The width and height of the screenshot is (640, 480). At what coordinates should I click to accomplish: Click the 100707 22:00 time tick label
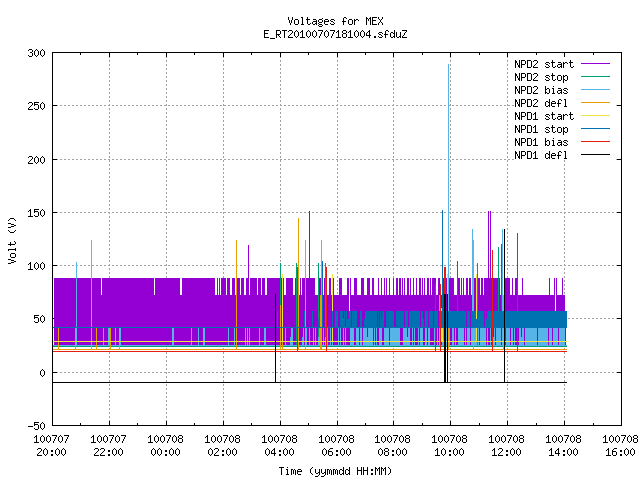pos(108,446)
